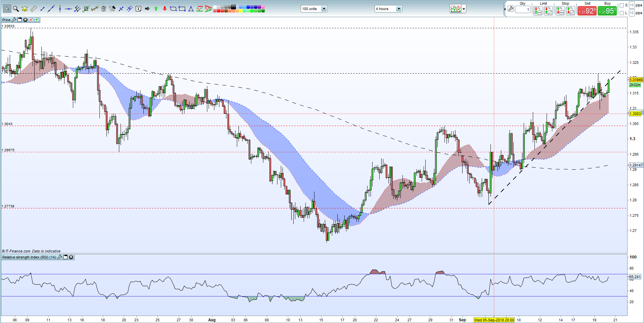Image resolution: width=644 pixels, height=323 pixels.
Task: Insert a green up arrow marker
Action: coord(156,9)
